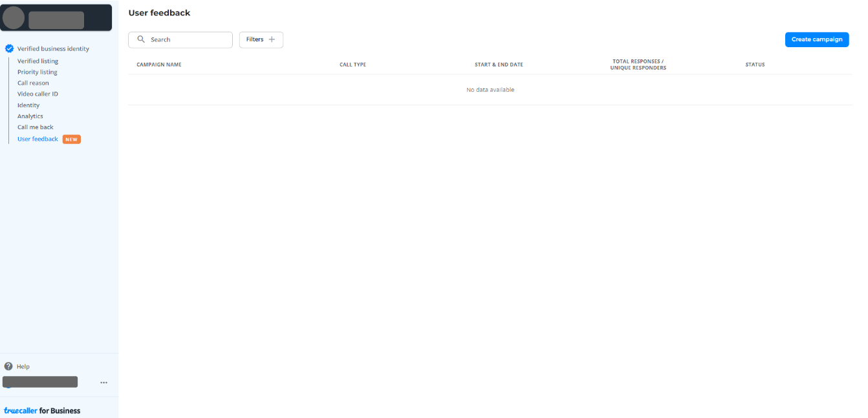Open Video caller ID page
The image size is (868, 418).
click(38, 94)
